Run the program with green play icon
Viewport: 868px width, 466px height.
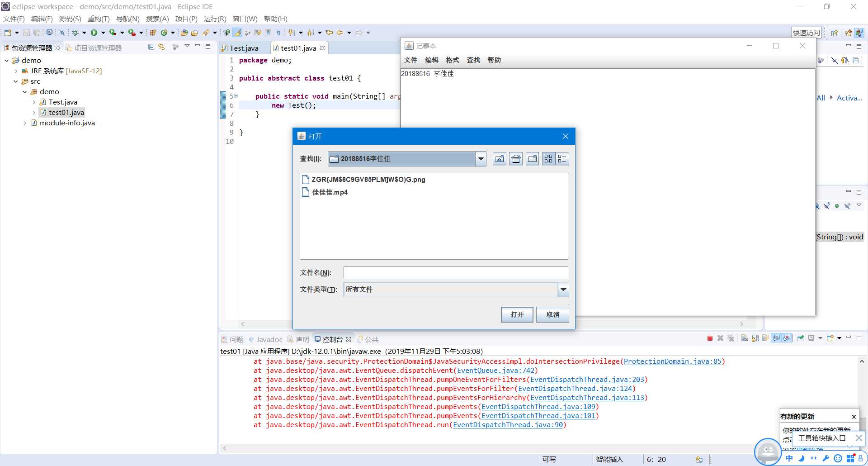tap(94, 33)
